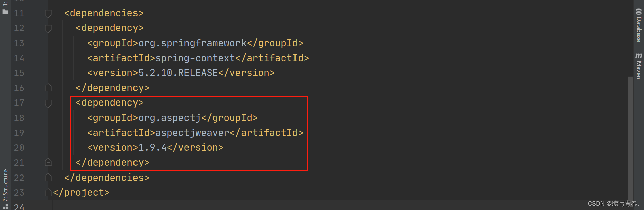The height and width of the screenshot is (210, 644).
Task: Click the Database cylinder icon
Action: point(639,12)
